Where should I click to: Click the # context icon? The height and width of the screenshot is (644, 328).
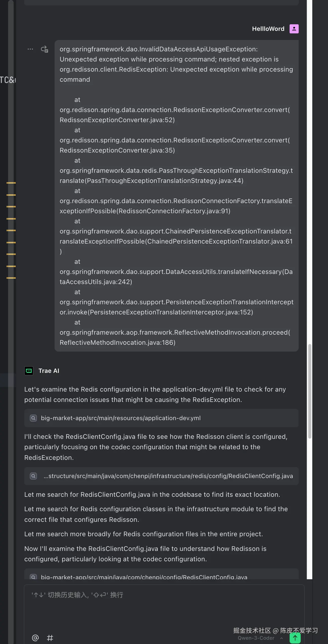(50, 638)
